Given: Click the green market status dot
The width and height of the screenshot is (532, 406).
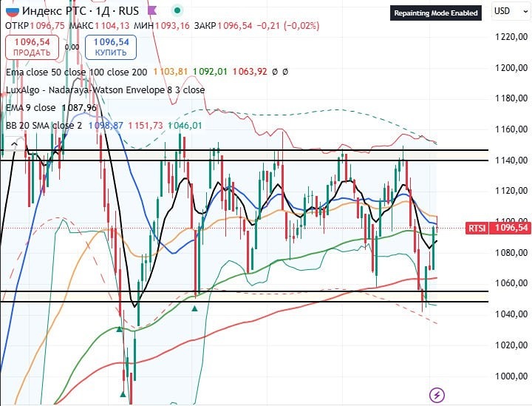Looking at the screenshot, I should [177, 11].
